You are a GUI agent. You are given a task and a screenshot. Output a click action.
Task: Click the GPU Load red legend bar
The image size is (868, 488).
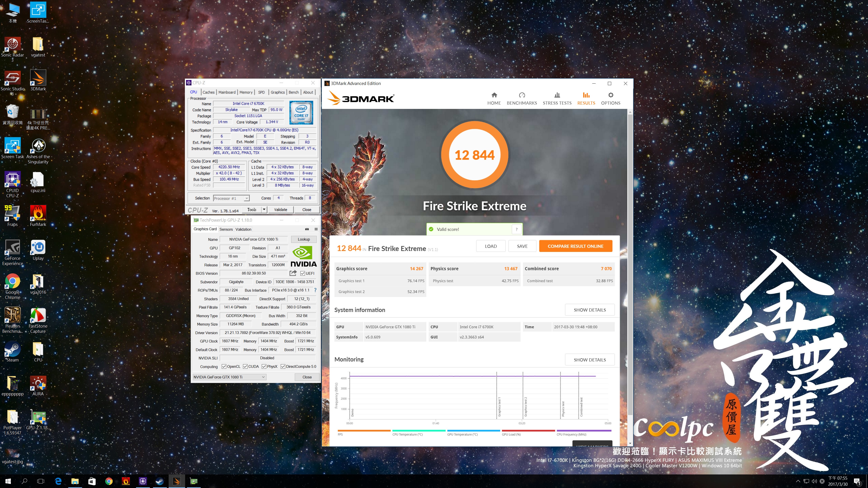coord(528,430)
